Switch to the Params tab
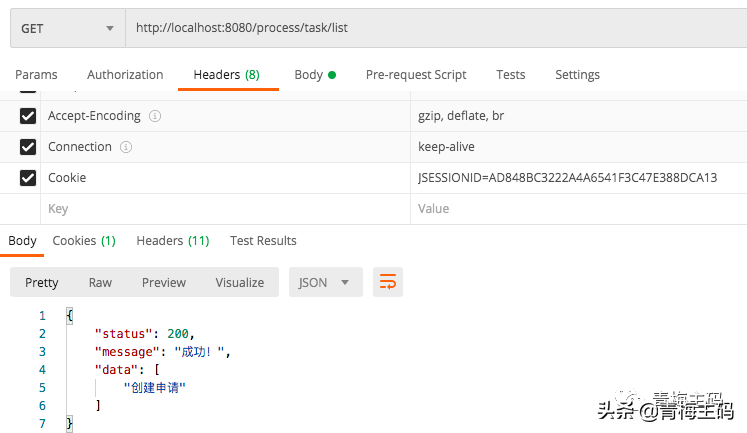Image resolution: width=747 pixels, height=433 pixels. click(x=36, y=75)
